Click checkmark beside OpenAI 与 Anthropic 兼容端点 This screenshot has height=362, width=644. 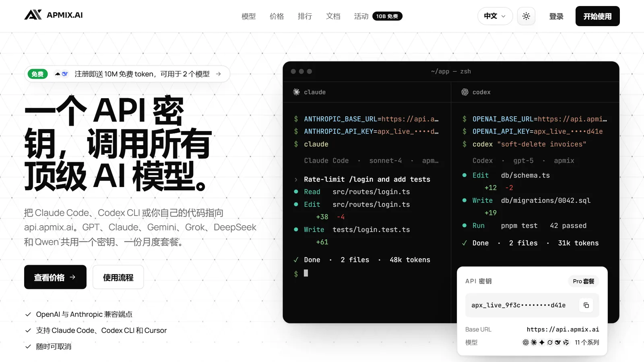coord(28,315)
